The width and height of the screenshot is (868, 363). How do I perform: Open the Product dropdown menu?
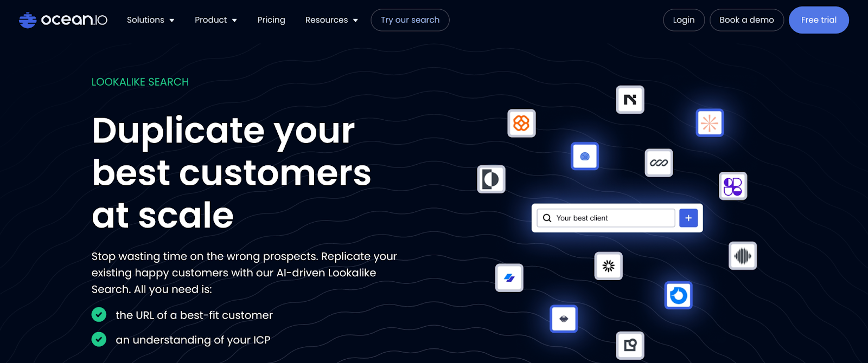pos(215,20)
